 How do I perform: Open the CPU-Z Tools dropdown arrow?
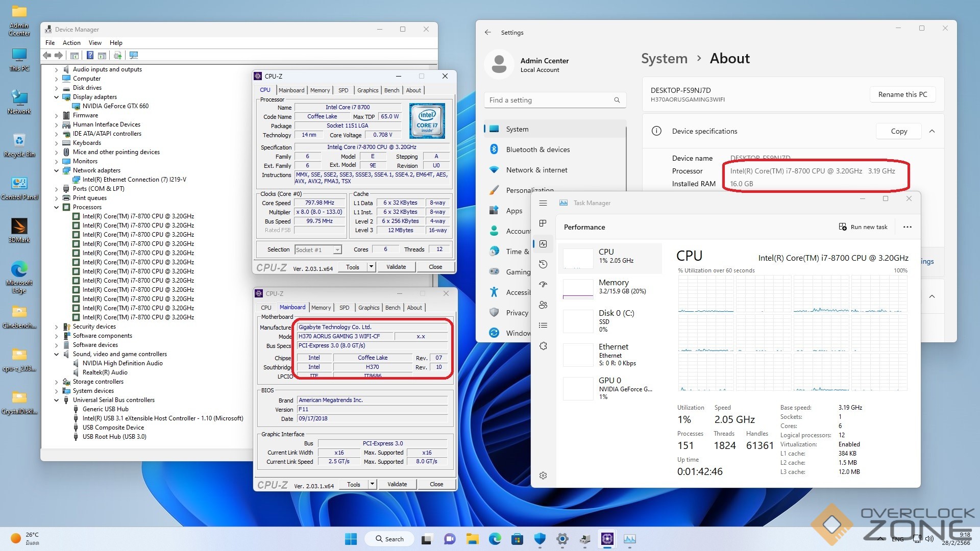tap(371, 267)
